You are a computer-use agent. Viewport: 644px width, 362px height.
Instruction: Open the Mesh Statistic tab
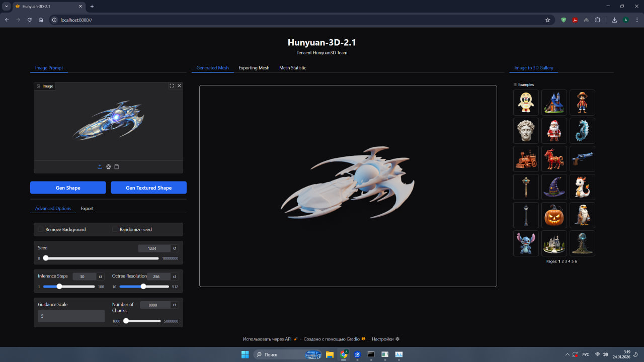click(293, 68)
